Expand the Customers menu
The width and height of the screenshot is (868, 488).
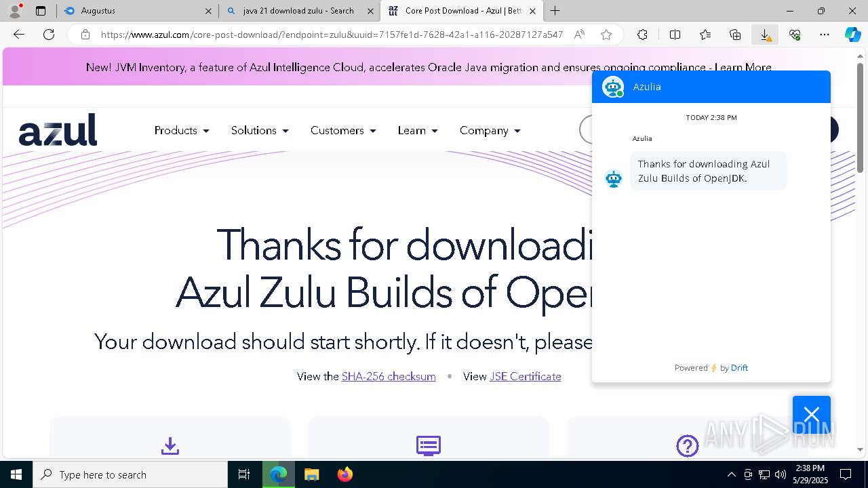343,130
